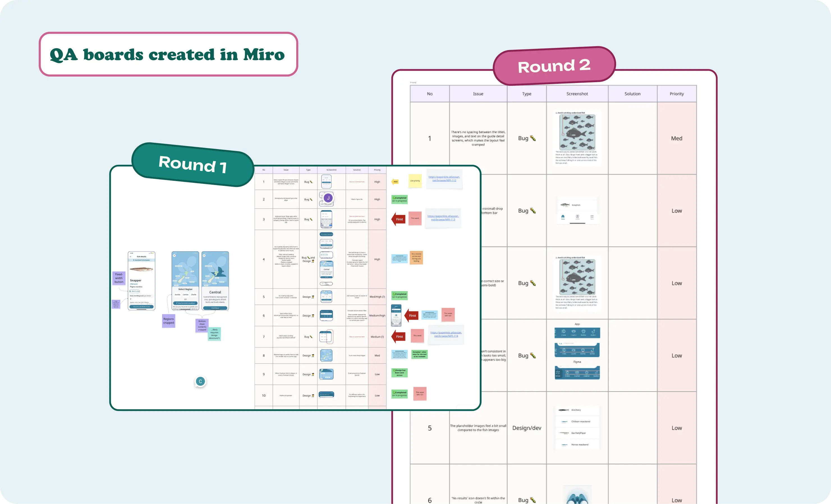
Task: Open the paperkite MPI-114 Jira link
Action: tap(446, 334)
